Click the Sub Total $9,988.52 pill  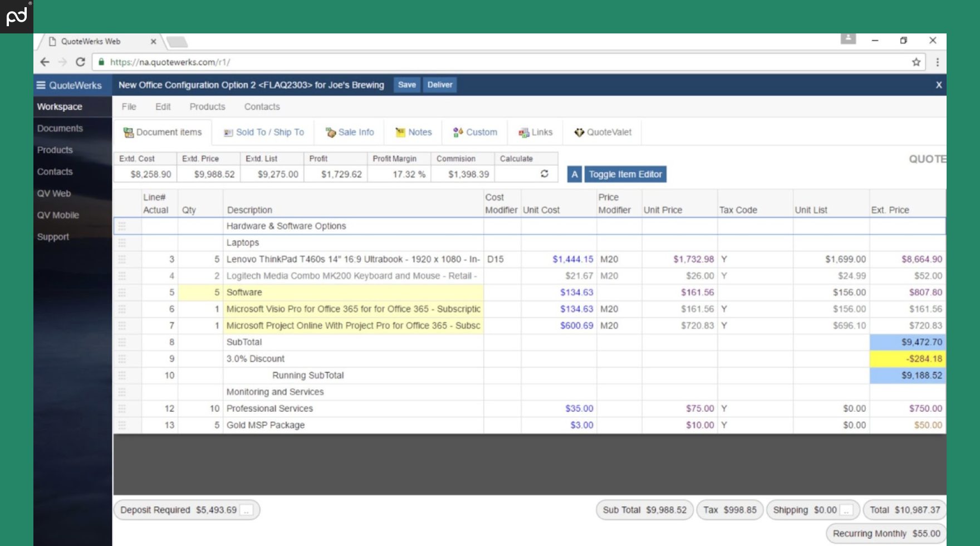(x=645, y=510)
